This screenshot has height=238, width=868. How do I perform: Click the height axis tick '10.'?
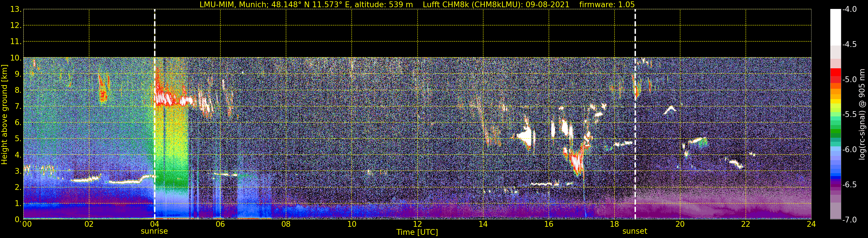[16, 58]
